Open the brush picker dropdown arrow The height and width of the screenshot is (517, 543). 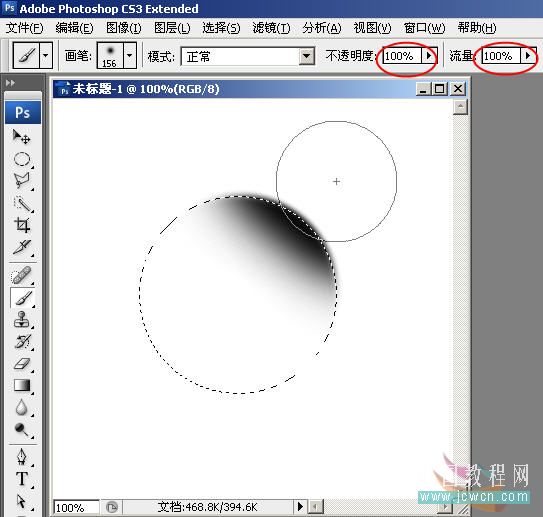130,55
